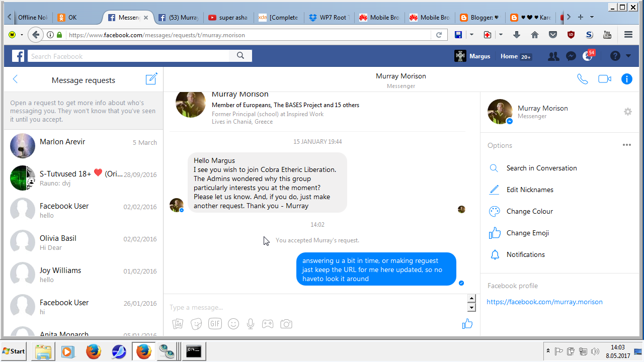Open the browser Downloads arrow
The width and height of the screenshot is (644, 362).
tap(517, 35)
